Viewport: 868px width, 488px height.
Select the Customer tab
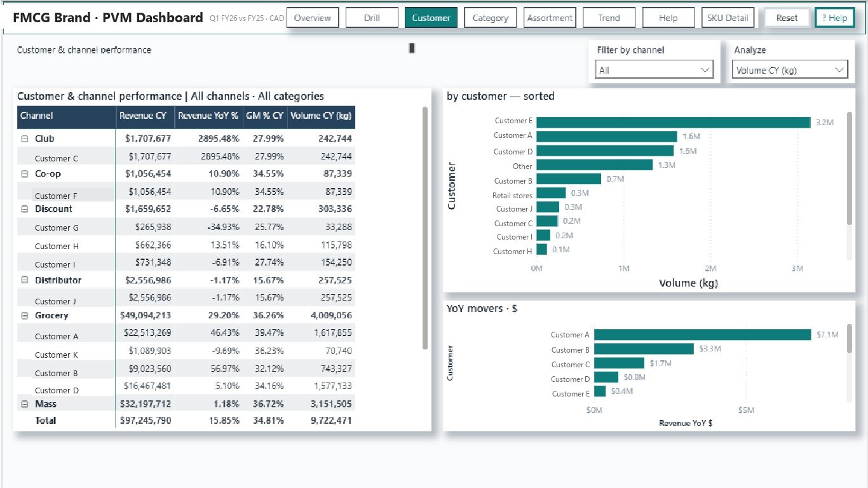[x=431, y=18]
